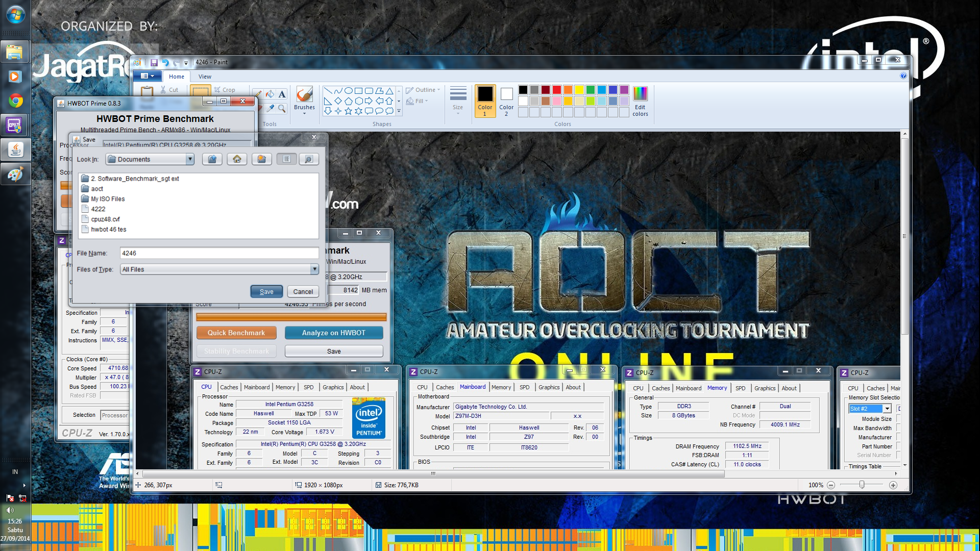Screen dimensions: 980x551
Task: Open the shape Outline dropdown
Action: click(423, 90)
